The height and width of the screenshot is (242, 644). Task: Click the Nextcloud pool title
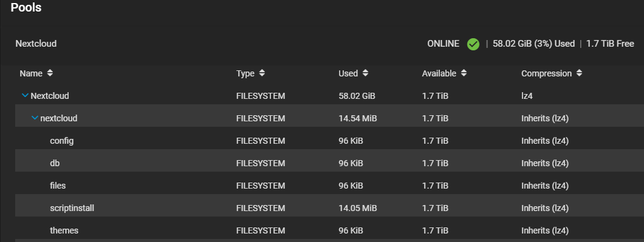pyautogui.click(x=36, y=44)
